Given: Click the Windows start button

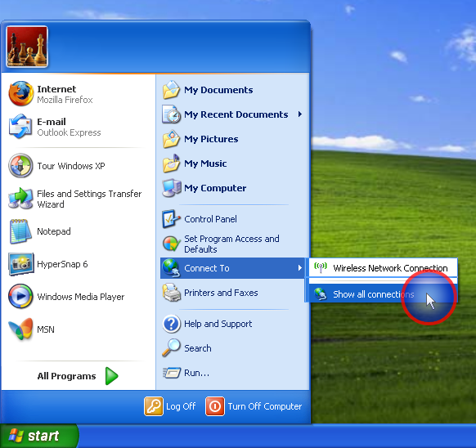Looking at the screenshot, I should tap(39, 437).
